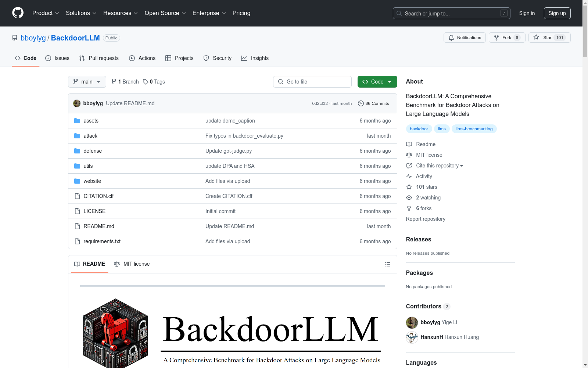
Task: Open the bboylyg owner link
Action: [x=33, y=38]
